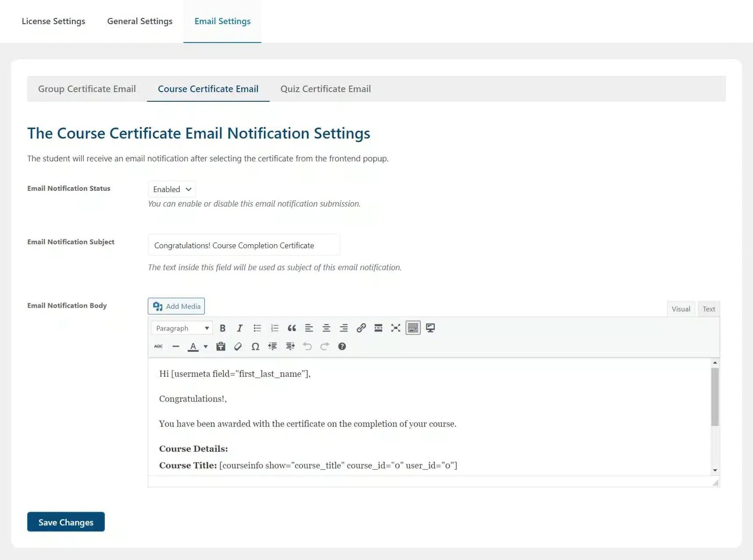Switch editor to Text mode
The width and height of the screenshot is (753, 560).
(x=709, y=309)
